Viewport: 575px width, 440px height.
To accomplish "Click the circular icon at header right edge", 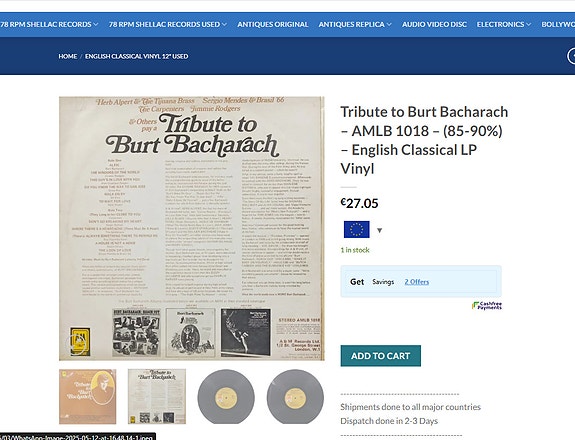I will [x=571, y=56].
